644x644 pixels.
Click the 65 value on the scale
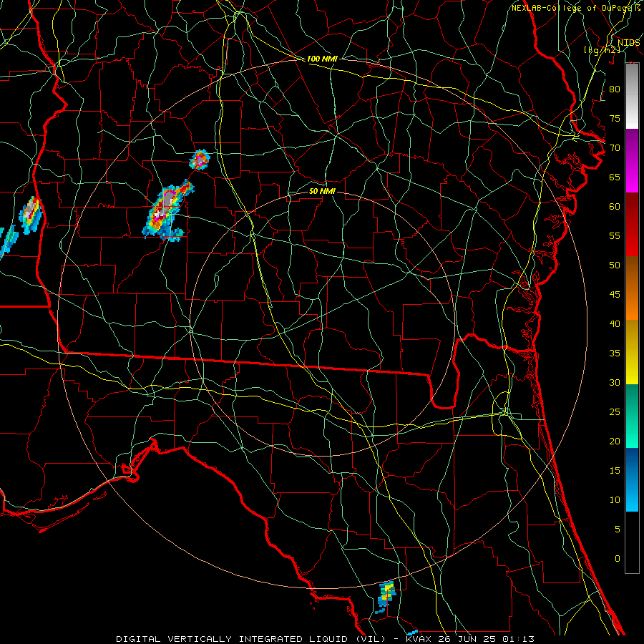(x=615, y=177)
